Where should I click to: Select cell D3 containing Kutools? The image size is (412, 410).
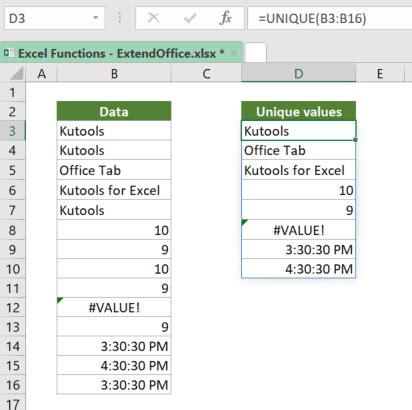coord(299,131)
